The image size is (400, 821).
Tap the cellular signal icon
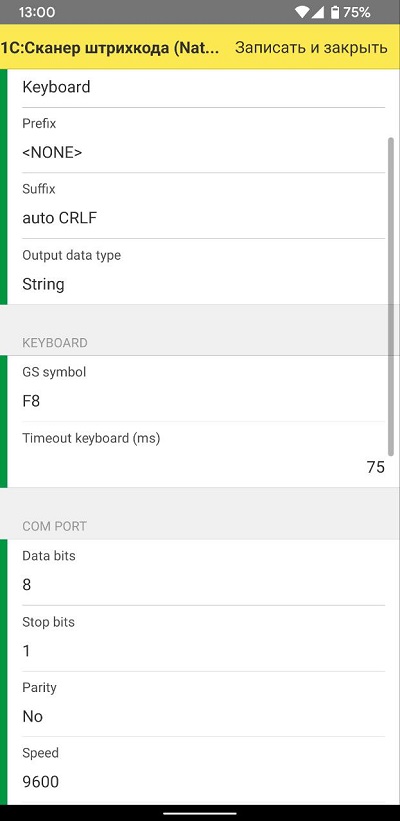(x=318, y=12)
